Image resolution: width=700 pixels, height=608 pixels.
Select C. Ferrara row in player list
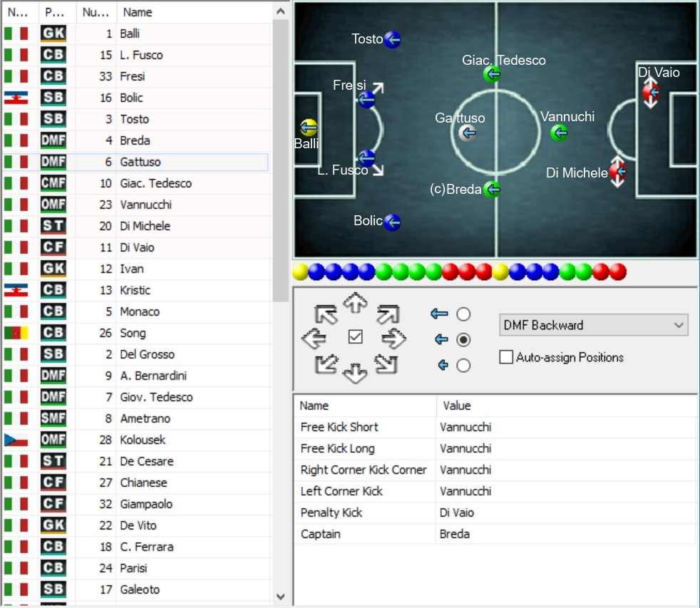(x=135, y=547)
